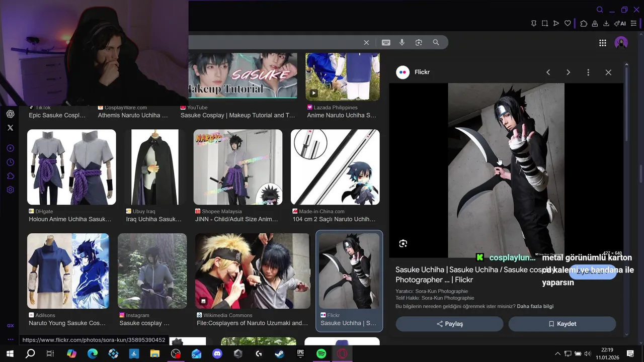Open more options menu in preview panel

click(x=588, y=72)
